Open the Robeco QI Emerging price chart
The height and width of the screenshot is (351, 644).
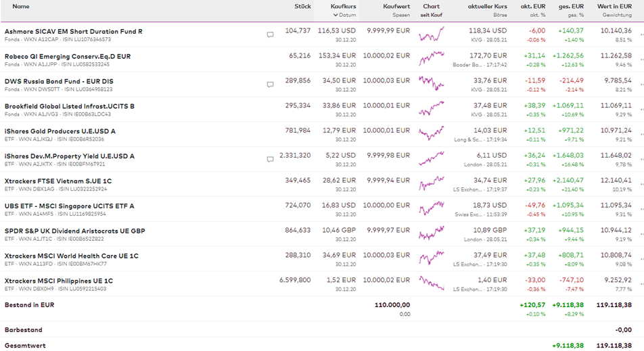pyautogui.click(x=431, y=59)
